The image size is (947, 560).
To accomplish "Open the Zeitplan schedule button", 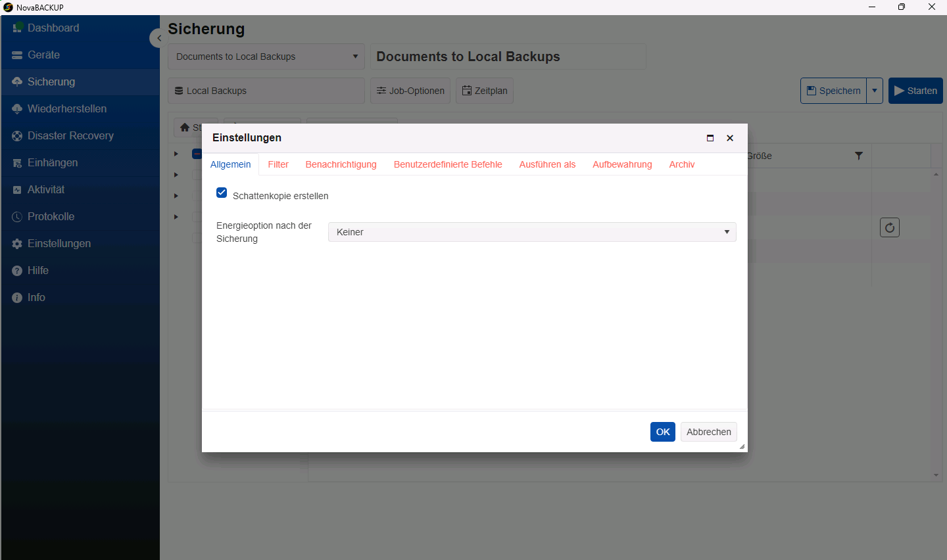I will point(485,91).
